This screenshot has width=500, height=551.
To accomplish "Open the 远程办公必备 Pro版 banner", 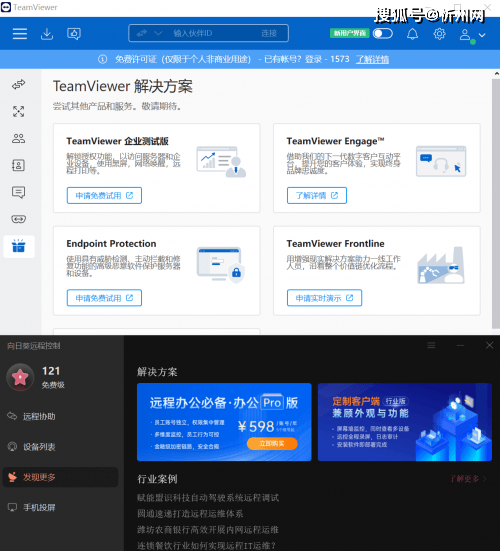I will pos(224,422).
